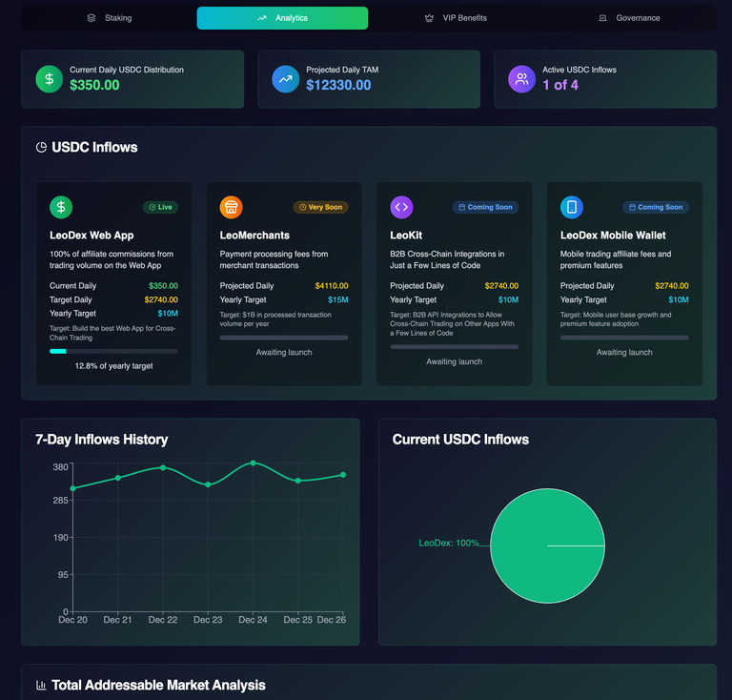
Task: Click pie chart icon next to USDC Inflows heading
Action: [x=41, y=148]
